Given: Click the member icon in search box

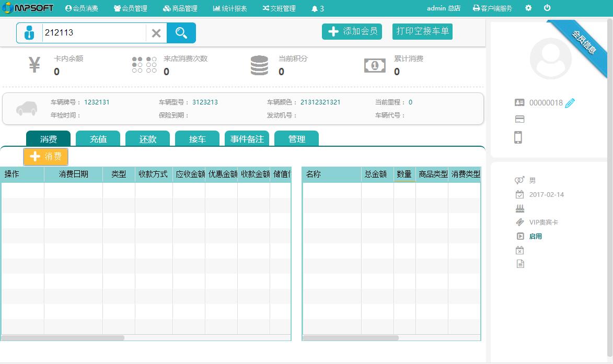Looking at the screenshot, I should coord(29,33).
